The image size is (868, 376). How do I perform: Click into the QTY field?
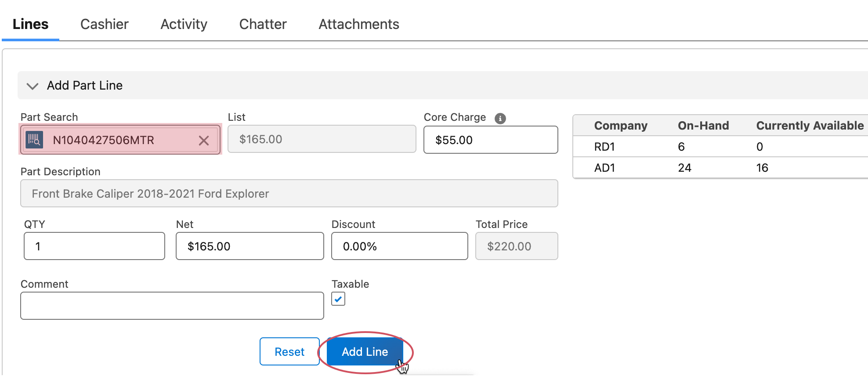tap(94, 246)
